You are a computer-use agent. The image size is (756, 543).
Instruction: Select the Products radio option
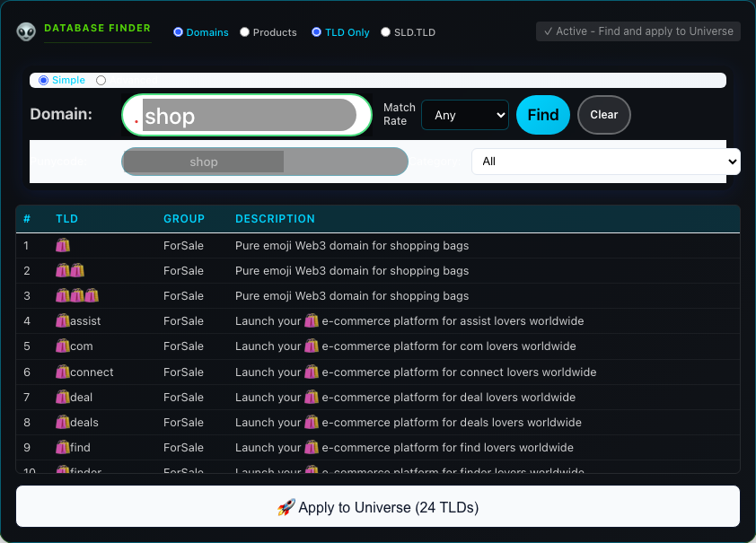(x=245, y=32)
